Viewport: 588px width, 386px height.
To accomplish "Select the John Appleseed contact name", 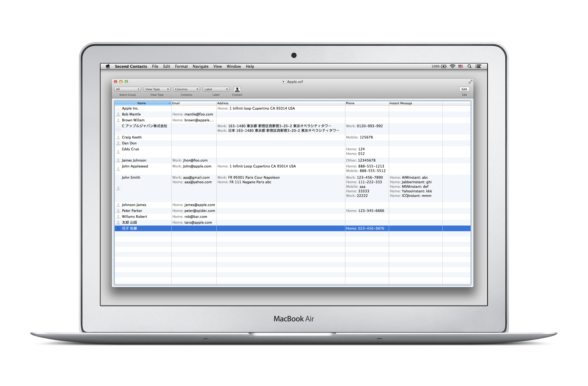I will 135,166.
